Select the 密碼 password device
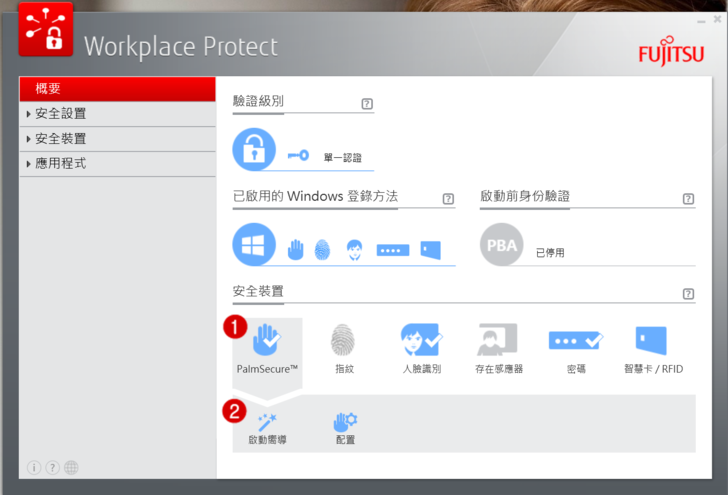This screenshot has width=728, height=495. coord(576,349)
